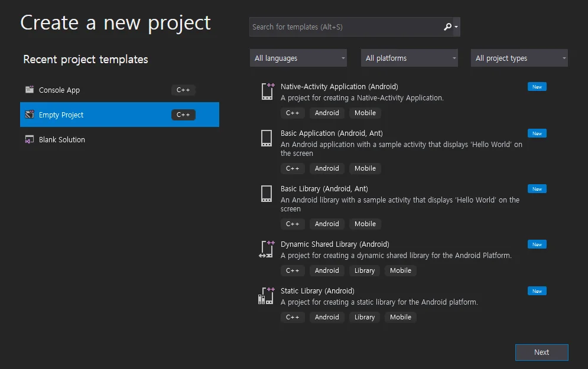Click the Library tag under Dynamic Shared Library

pyautogui.click(x=365, y=270)
